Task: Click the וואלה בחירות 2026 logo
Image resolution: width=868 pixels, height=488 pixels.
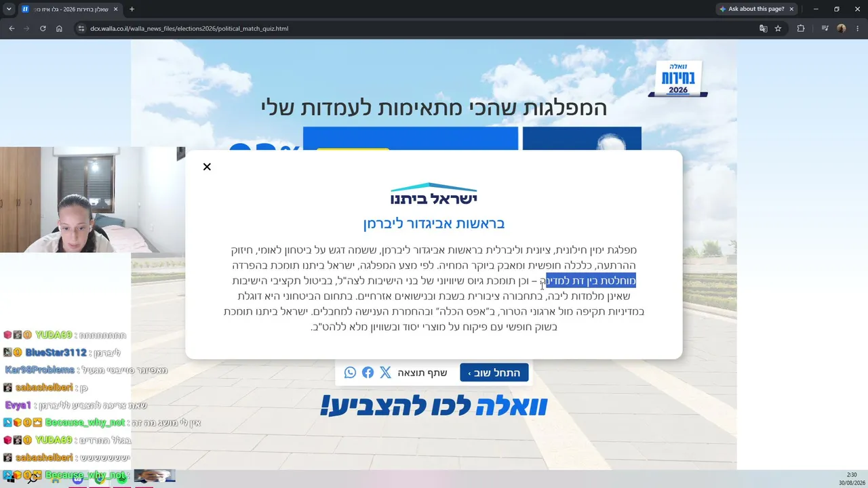Action: pos(678,79)
